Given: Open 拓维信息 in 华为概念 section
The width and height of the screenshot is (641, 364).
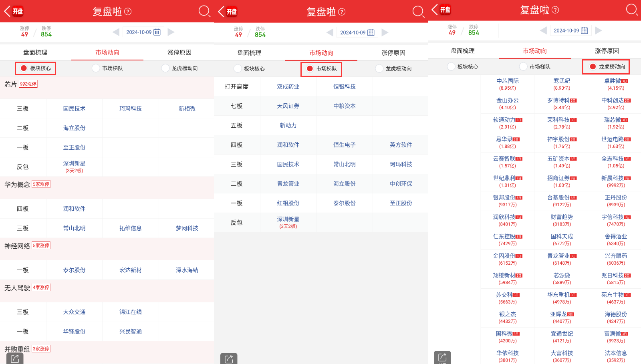Looking at the screenshot, I should pos(131,228).
